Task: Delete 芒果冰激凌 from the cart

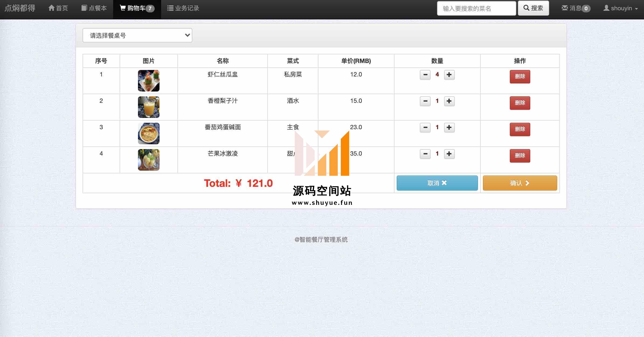Action: point(520,156)
